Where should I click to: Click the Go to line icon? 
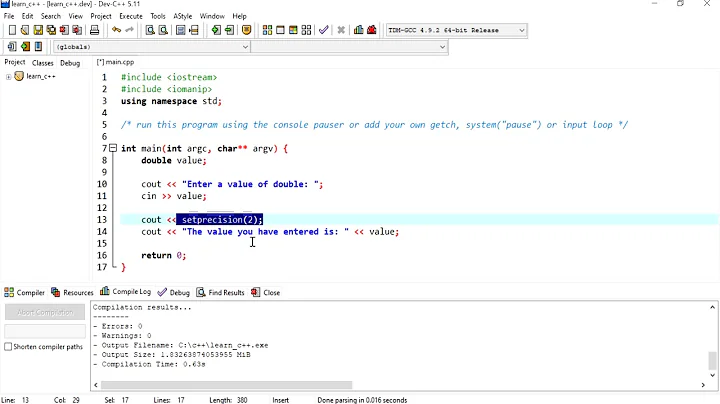(194, 30)
